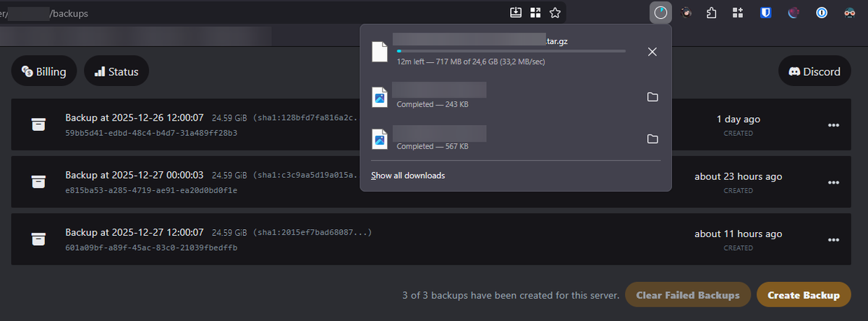
Task: Select backup UUID 601a09bf-a89f-45ac-83c0-21039fbedffb
Action: point(151,248)
